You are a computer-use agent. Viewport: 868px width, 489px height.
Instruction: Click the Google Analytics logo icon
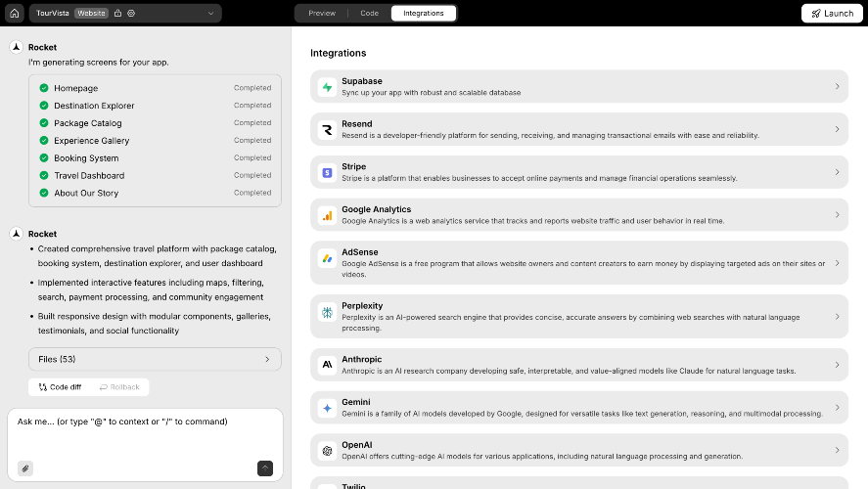pos(327,215)
